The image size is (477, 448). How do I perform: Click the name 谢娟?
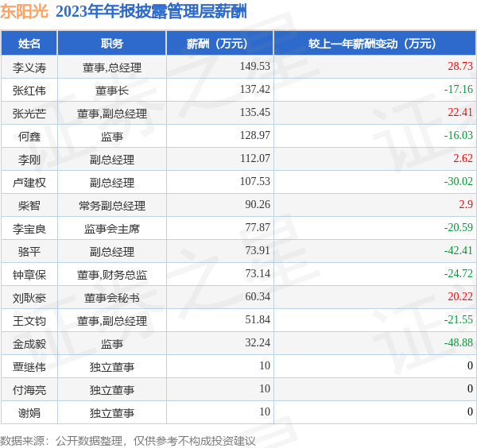pyautogui.click(x=29, y=413)
